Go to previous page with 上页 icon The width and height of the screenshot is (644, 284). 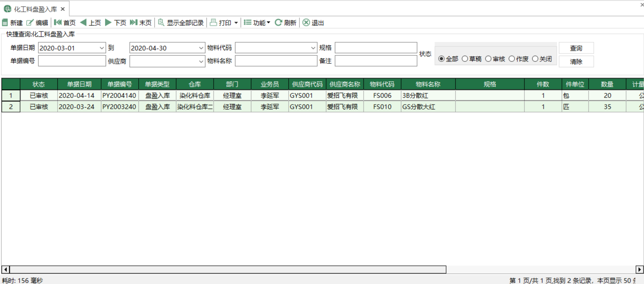pyautogui.click(x=83, y=22)
